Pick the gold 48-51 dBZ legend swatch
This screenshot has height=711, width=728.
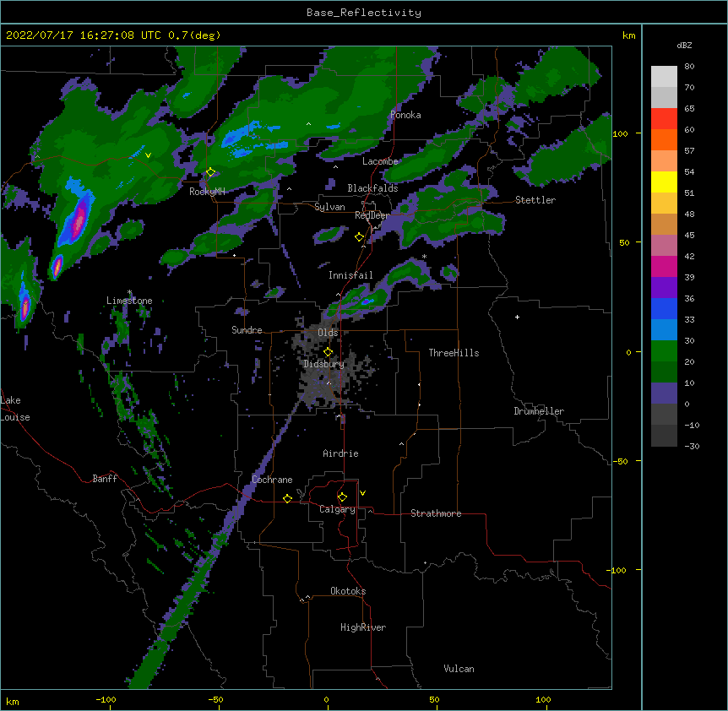[x=664, y=203]
